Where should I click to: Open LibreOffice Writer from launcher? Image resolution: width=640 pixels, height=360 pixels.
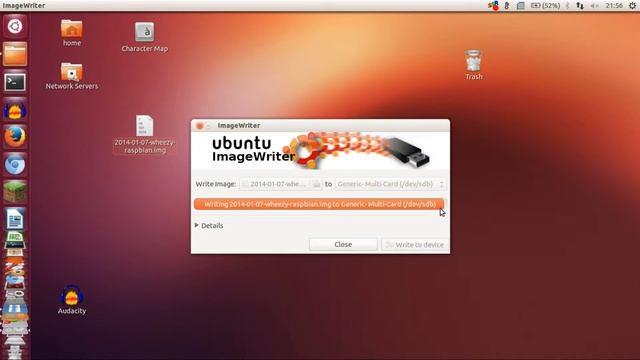pos(15,218)
